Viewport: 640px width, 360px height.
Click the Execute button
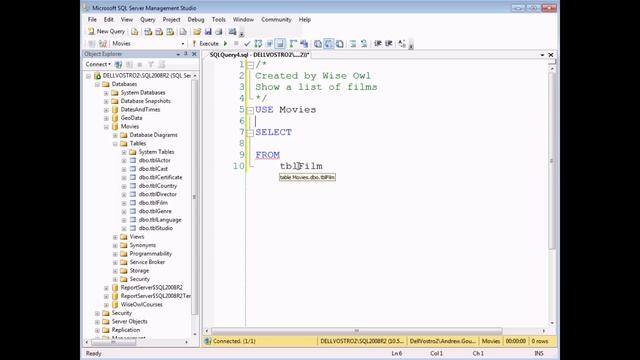pos(205,43)
